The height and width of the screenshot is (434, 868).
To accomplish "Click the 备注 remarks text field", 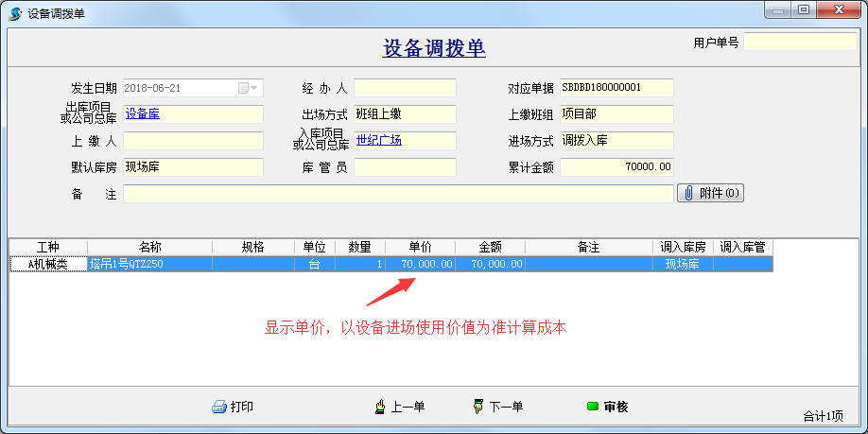I will pos(398,194).
